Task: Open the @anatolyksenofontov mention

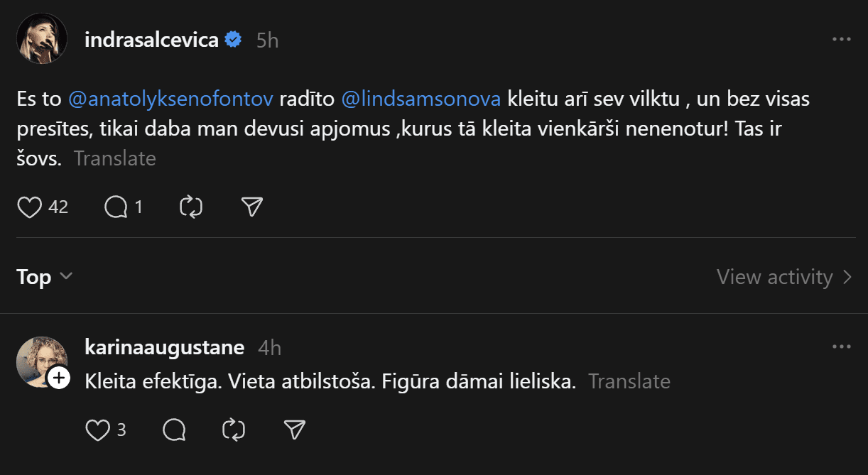Action: [x=170, y=99]
